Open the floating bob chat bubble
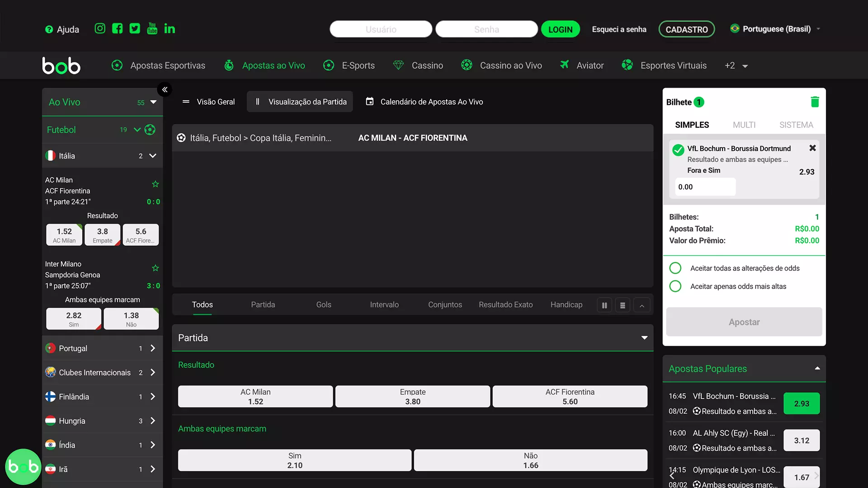The width and height of the screenshot is (868, 488). [x=23, y=466]
